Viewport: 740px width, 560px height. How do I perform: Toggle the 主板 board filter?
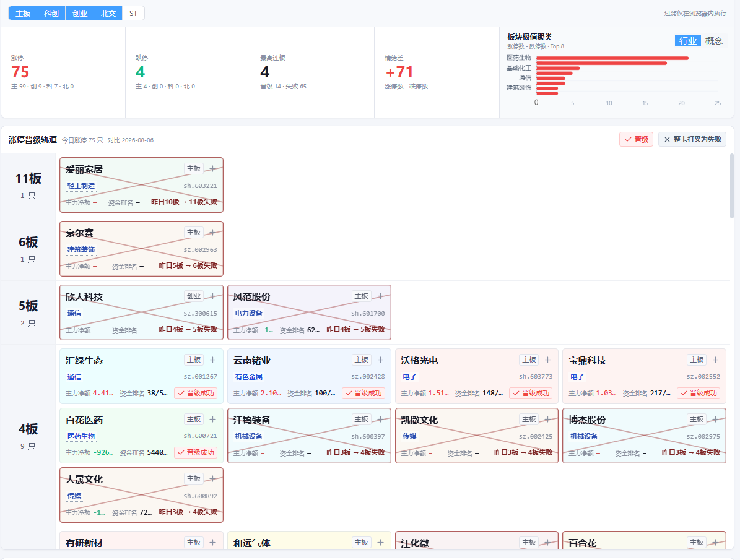(x=23, y=13)
